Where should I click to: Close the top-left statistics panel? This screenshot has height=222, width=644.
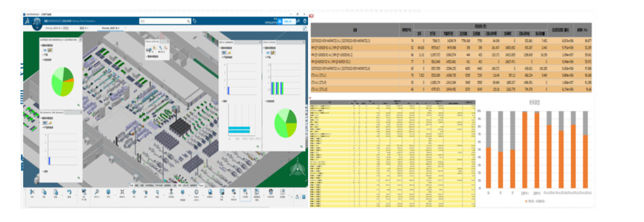[x=80, y=40]
